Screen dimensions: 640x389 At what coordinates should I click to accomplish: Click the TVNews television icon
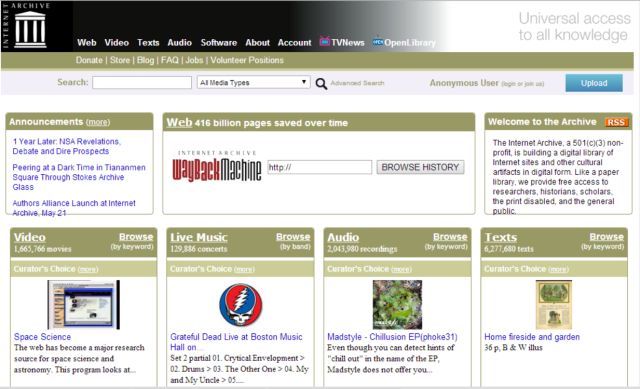325,41
